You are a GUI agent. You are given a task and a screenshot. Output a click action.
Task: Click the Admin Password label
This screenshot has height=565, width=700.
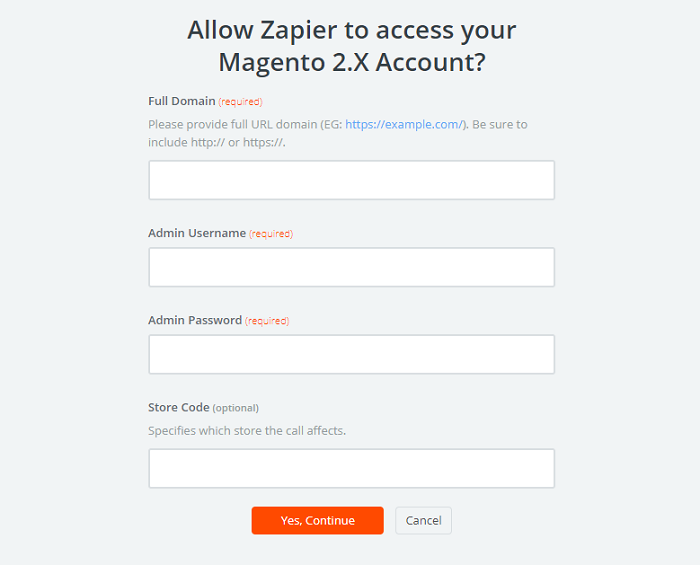[194, 320]
